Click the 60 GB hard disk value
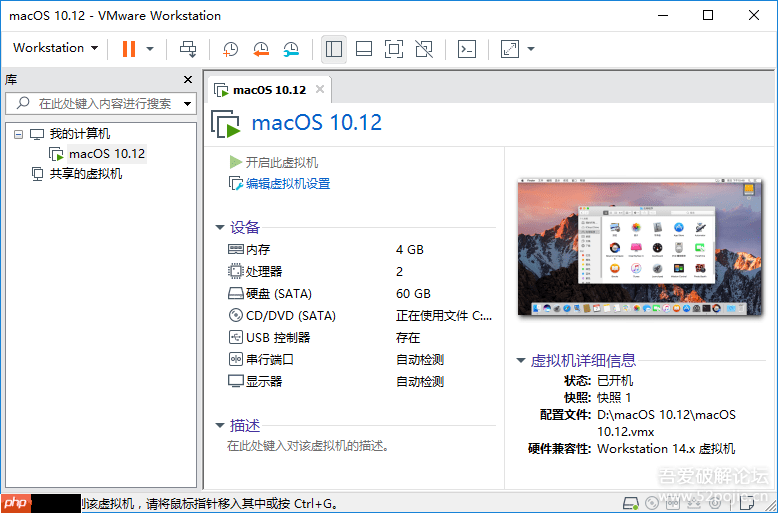This screenshot has width=778, height=513. [413, 294]
